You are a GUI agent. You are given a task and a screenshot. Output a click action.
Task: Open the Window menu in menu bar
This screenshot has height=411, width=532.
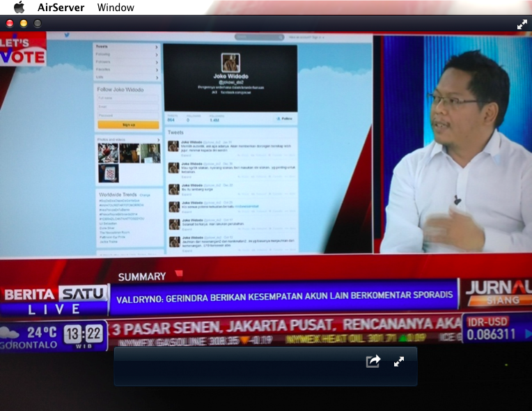click(116, 8)
